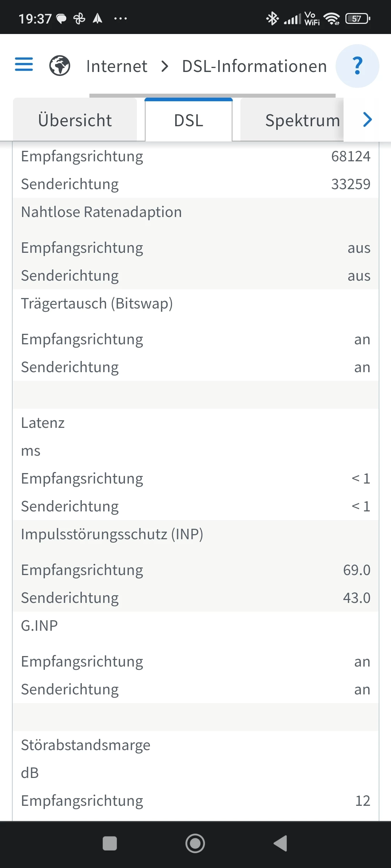Tap the battery indicator showing 57
This screenshot has width=391, height=868.
click(358, 18)
